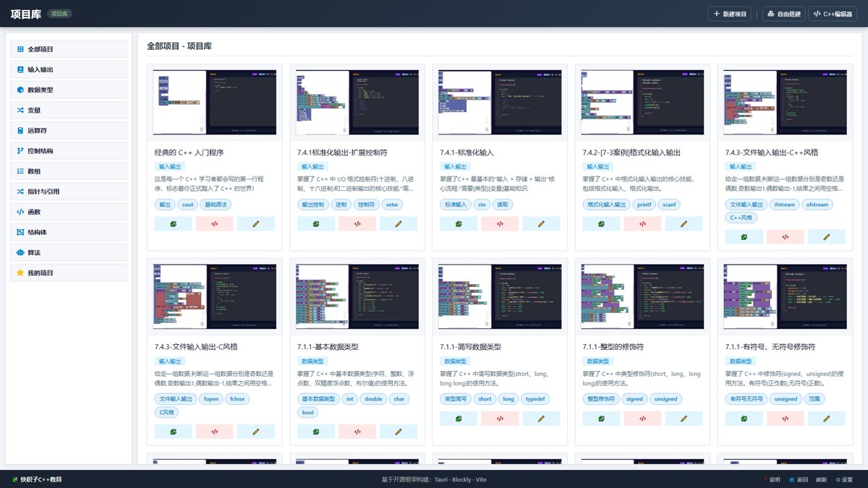The width and height of the screenshot is (868, 488).
Task: Select 全部项目 in the sidebar
Action: [x=69, y=49]
